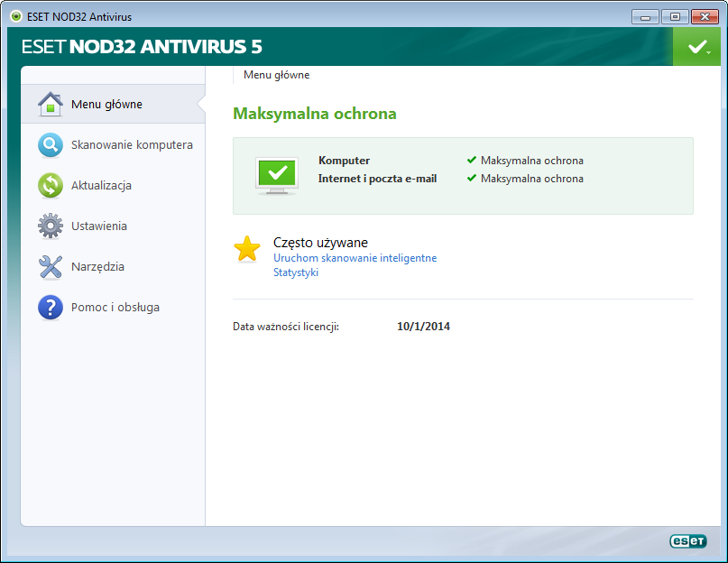Click Data ważności licencji label
Image resolution: width=728 pixels, height=563 pixels.
pos(286,327)
